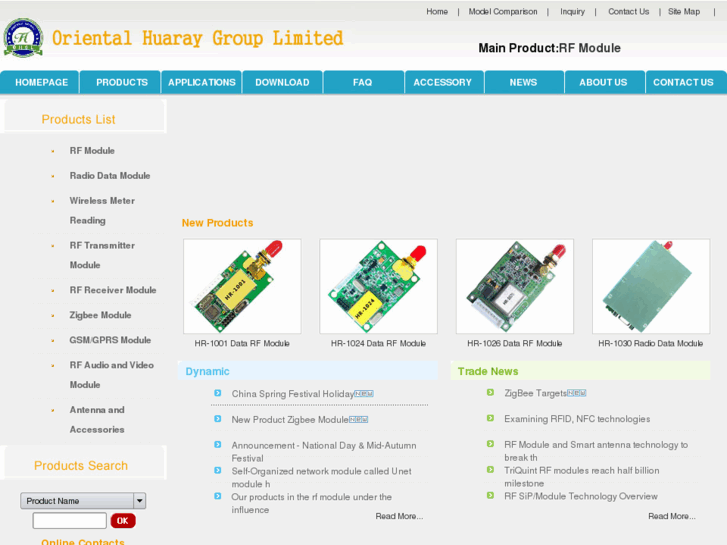727x545 pixels.
Task: Open the Inquiry top link
Action: pyautogui.click(x=573, y=12)
